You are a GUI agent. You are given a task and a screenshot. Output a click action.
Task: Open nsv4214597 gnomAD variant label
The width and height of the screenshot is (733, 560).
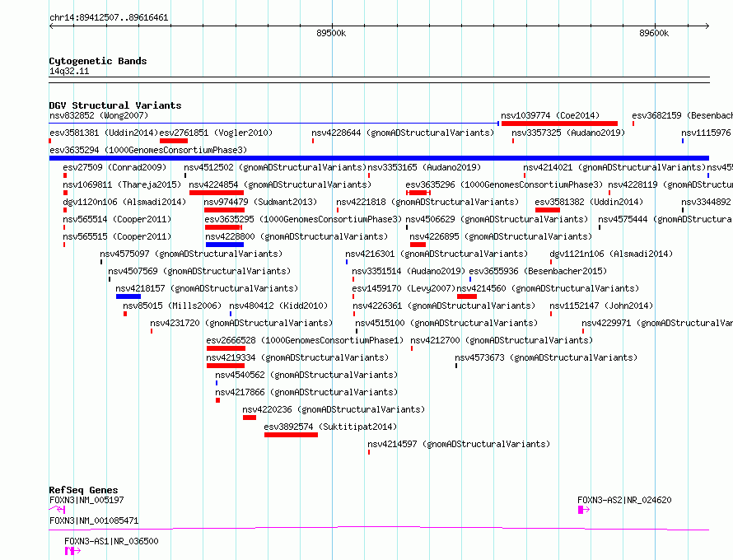point(459,444)
